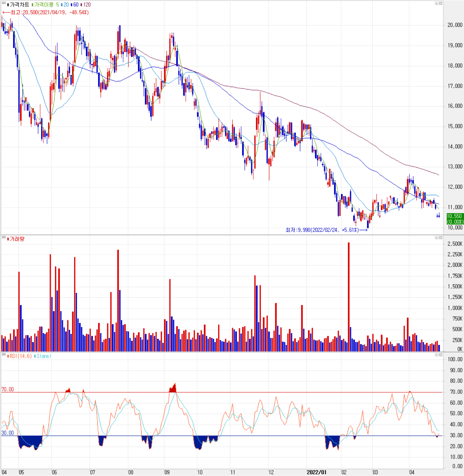Click the 03 month label on time axis
This screenshot has width=464, height=476.
[375, 472]
